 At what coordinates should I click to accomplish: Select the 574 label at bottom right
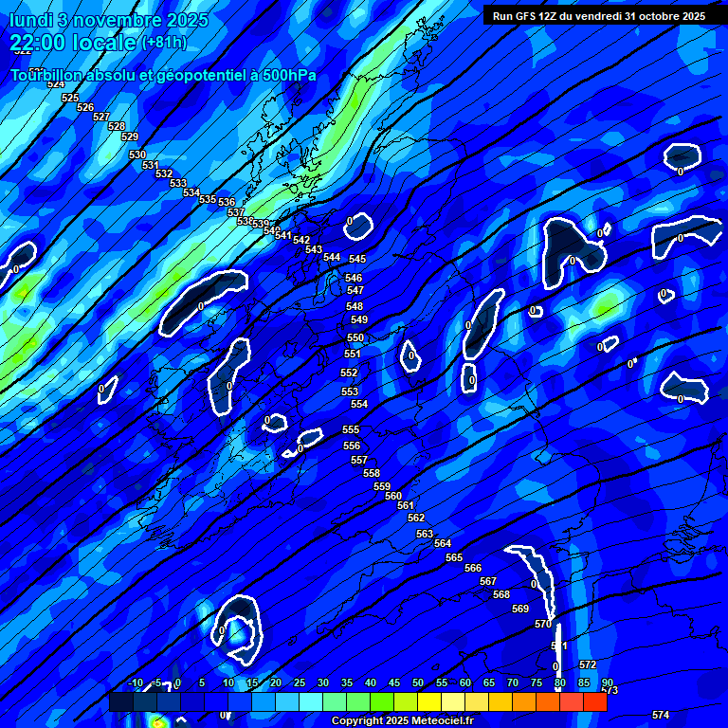(661, 714)
